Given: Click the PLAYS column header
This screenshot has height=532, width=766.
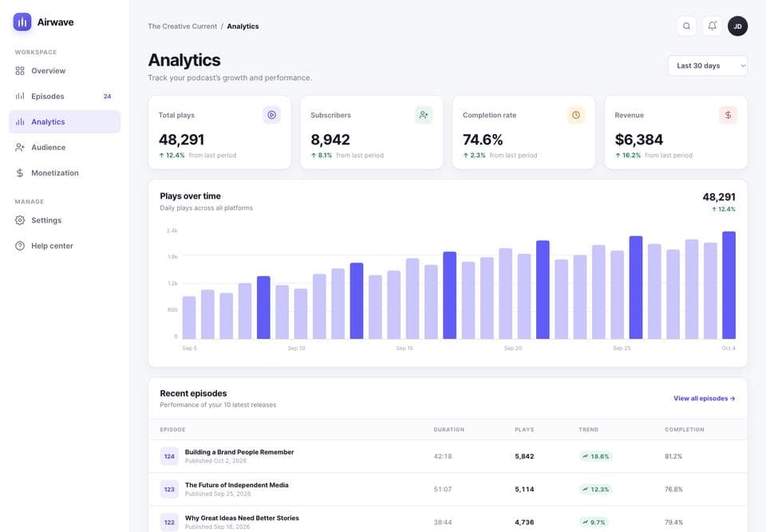Looking at the screenshot, I should click(x=524, y=429).
